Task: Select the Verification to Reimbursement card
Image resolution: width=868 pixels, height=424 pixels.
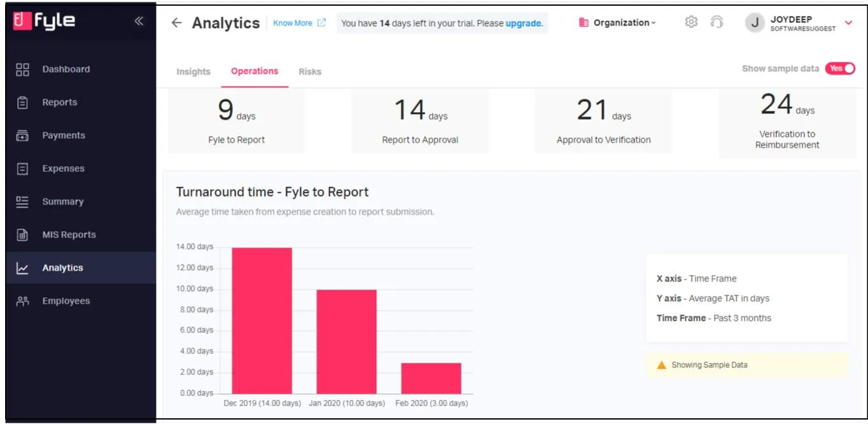Action: click(787, 123)
